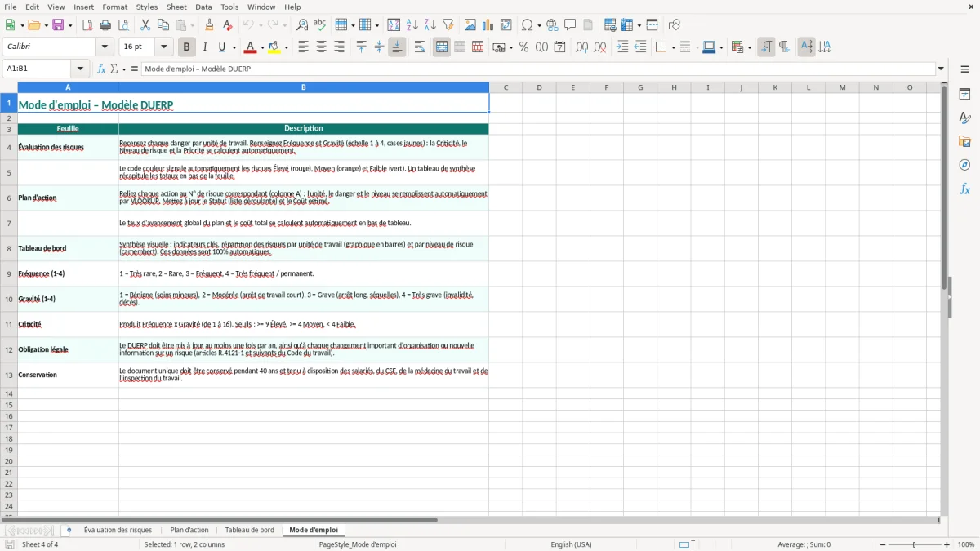Toggle Merge and Center Cells
Image resolution: width=980 pixels, height=551 pixels.
(x=442, y=47)
